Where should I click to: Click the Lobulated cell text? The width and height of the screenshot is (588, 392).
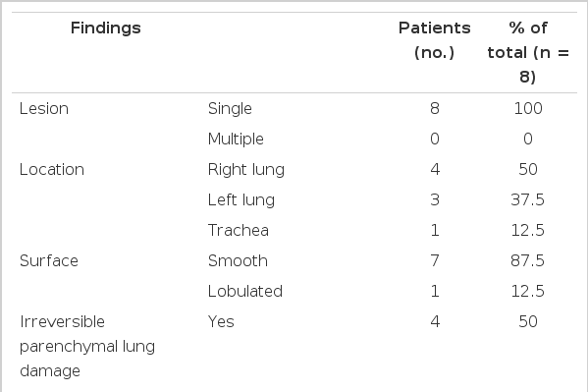point(244,292)
